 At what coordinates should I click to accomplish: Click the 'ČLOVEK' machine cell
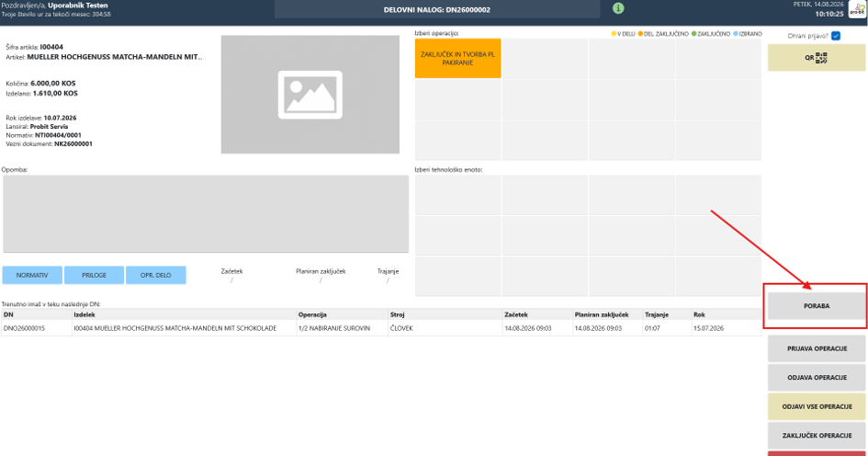(x=445, y=328)
